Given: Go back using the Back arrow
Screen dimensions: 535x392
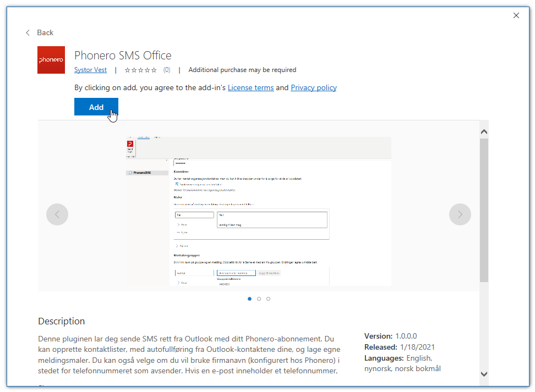Looking at the screenshot, I should [x=28, y=33].
